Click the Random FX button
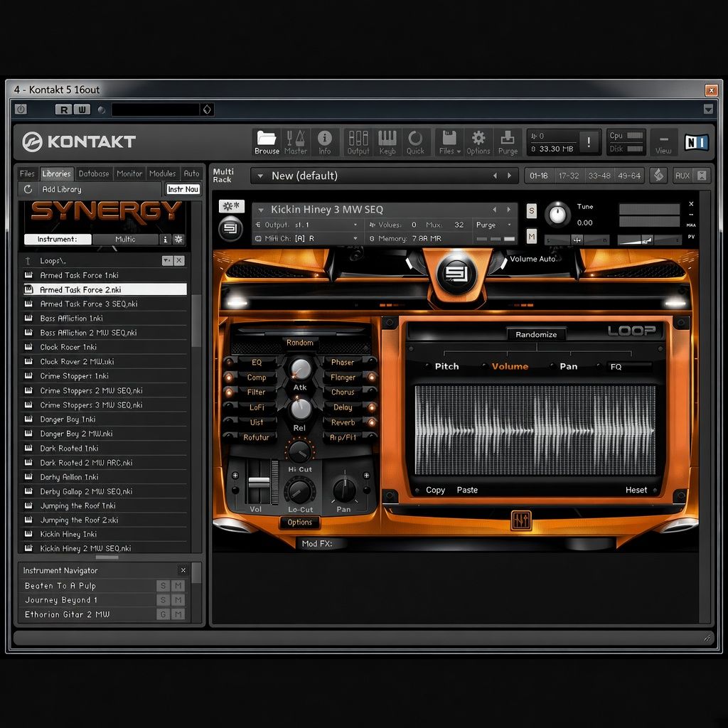 [299, 343]
